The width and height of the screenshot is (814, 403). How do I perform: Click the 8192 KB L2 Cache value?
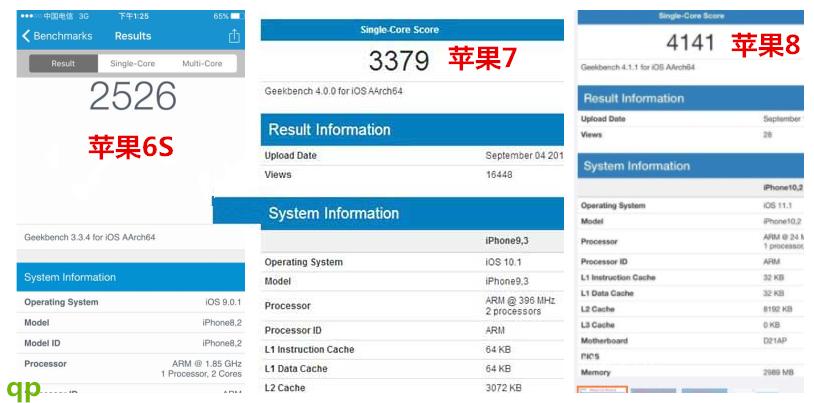(778, 309)
